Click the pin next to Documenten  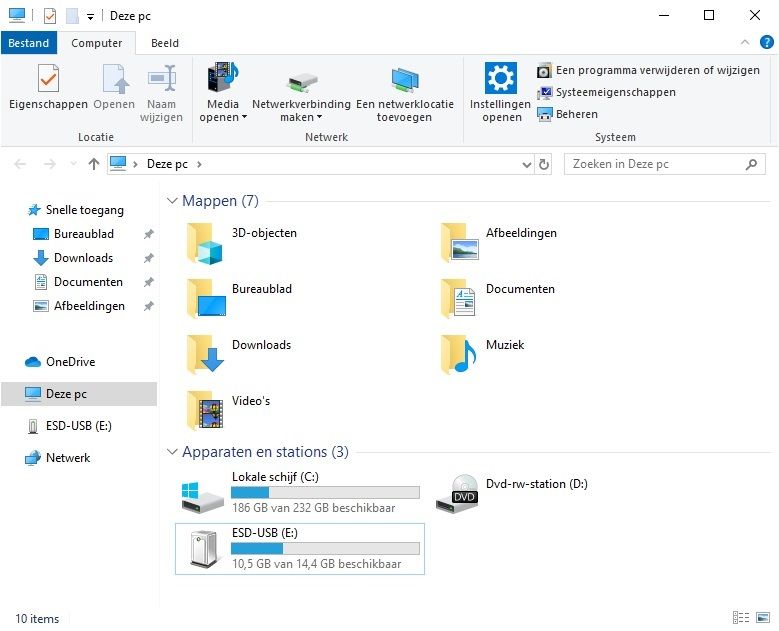(x=149, y=282)
